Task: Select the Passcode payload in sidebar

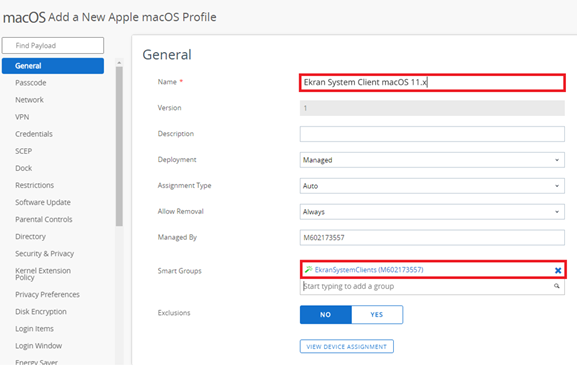Action: (x=31, y=83)
